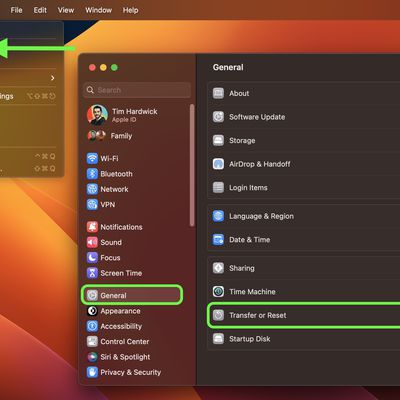The image size is (400, 400).
Task: Open the Time Machine label
Action: pyautogui.click(x=252, y=292)
